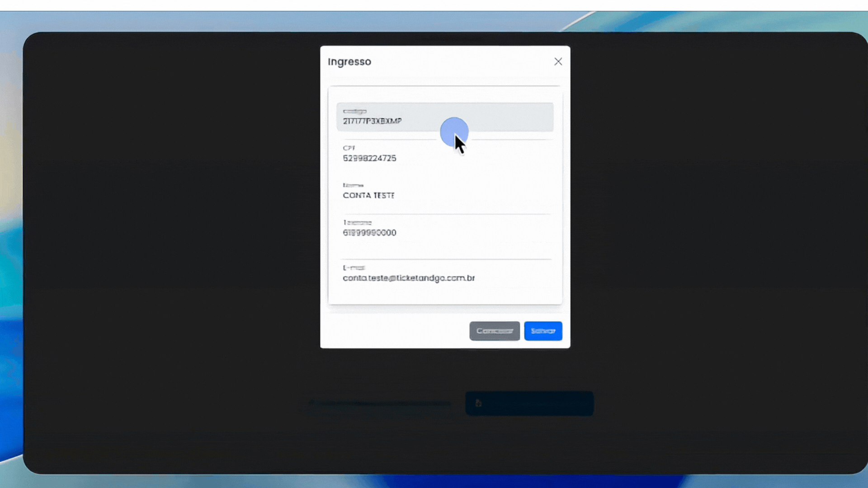Click the Ingresso dialog title text
Screen dimensions: 868x488
pos(349,62)
